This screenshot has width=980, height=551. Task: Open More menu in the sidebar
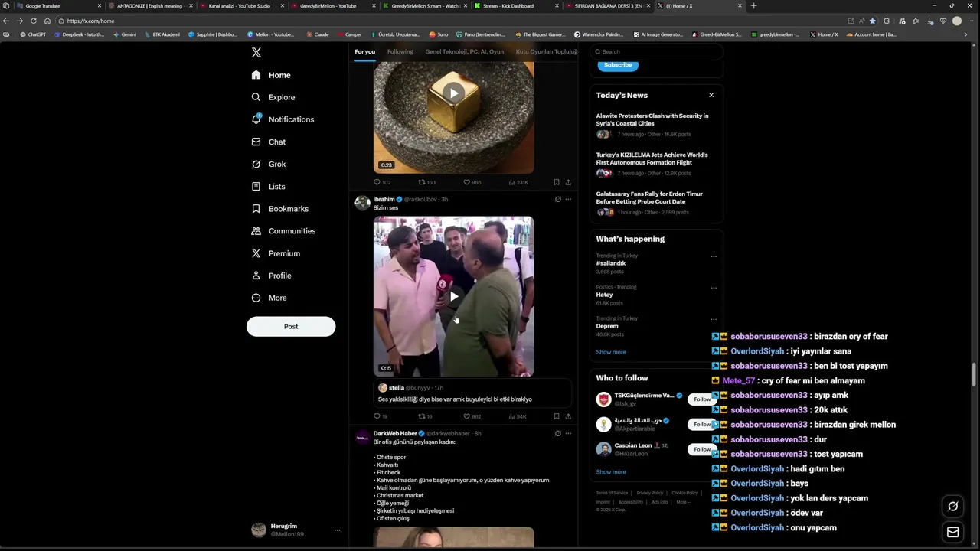pyautogui.click(x=269, y=298)
